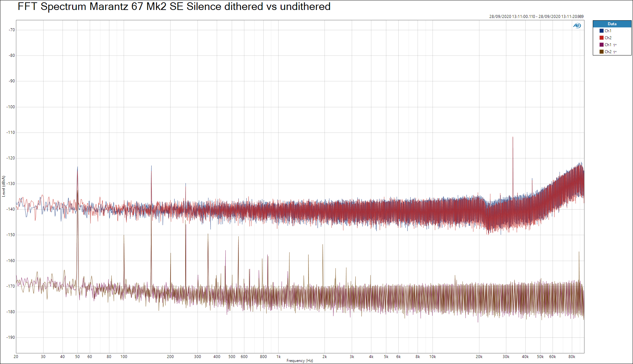Click the 1k tick on frequency axis

(x=278, y=357)
